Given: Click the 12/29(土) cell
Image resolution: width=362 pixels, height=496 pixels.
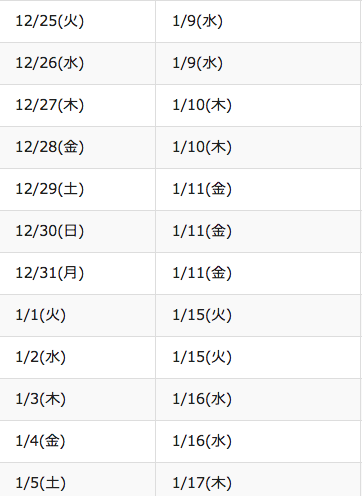Looking at the screenshot, I should pos(77,189).
